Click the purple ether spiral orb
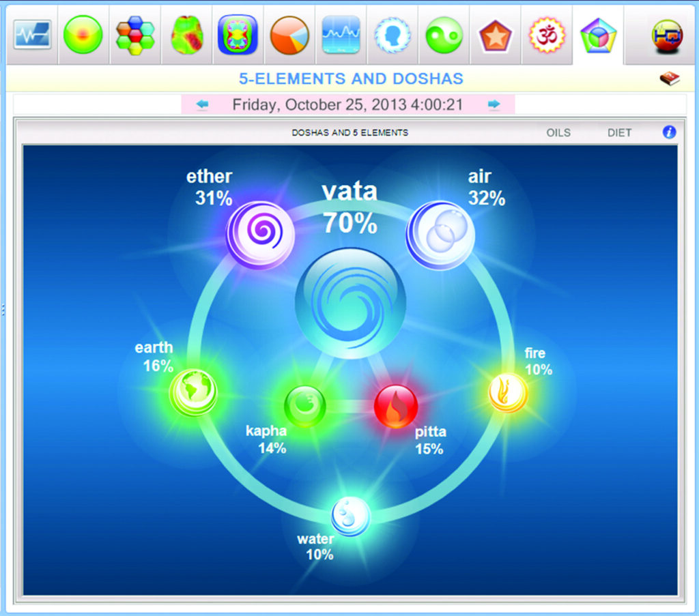Screen dimensions: 699x616 [260, 234]
